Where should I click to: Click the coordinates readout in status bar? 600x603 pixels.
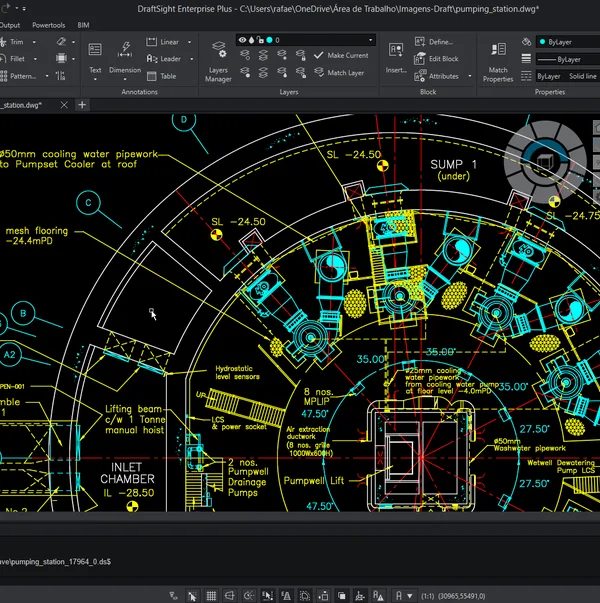tap(461, 596)
